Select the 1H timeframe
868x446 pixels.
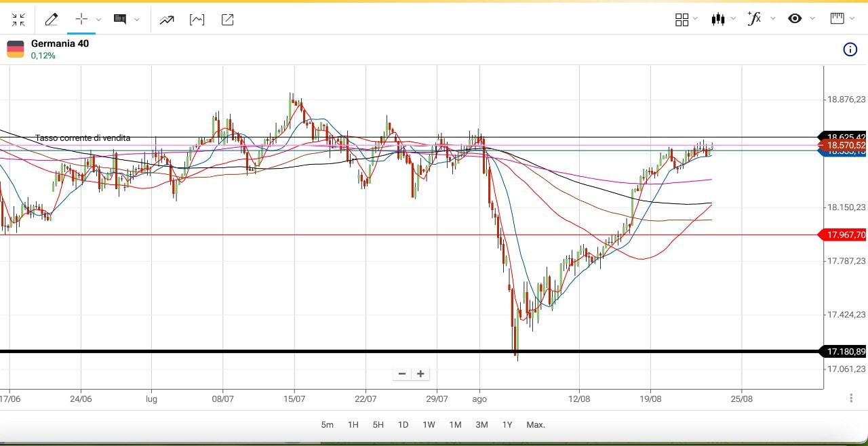353,425
